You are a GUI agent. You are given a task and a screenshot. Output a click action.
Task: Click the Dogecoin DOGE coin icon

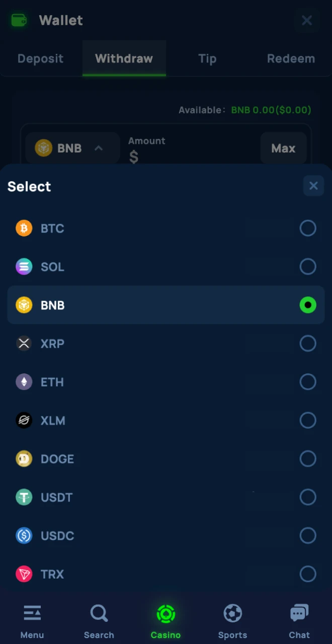point(24,459)
